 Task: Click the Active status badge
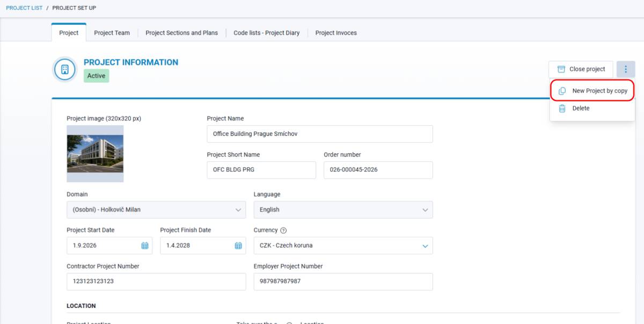click(x=97, y=76)
